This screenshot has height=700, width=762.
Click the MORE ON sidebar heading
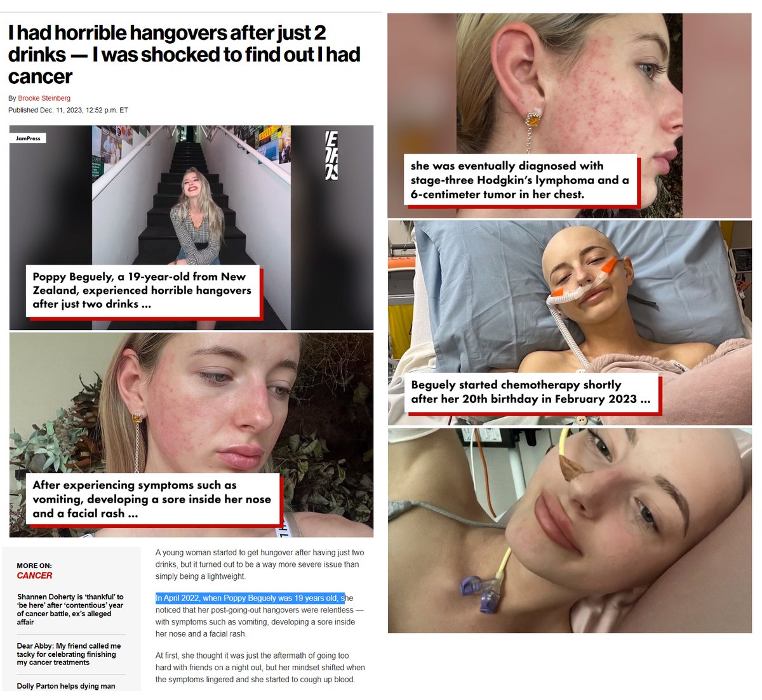(x=34, y=565)
